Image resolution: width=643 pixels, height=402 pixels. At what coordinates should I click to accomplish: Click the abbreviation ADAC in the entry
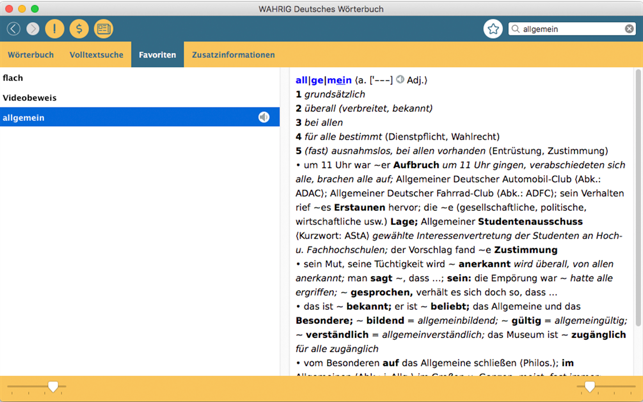click(x=309, y=193)
